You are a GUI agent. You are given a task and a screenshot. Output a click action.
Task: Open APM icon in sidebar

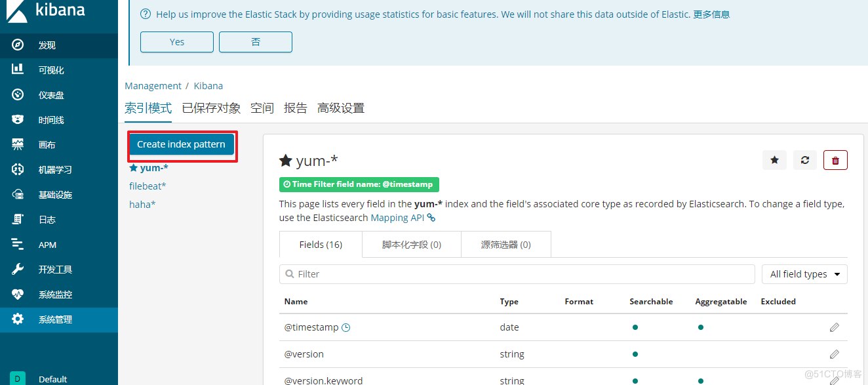click(x=18, y=244)
